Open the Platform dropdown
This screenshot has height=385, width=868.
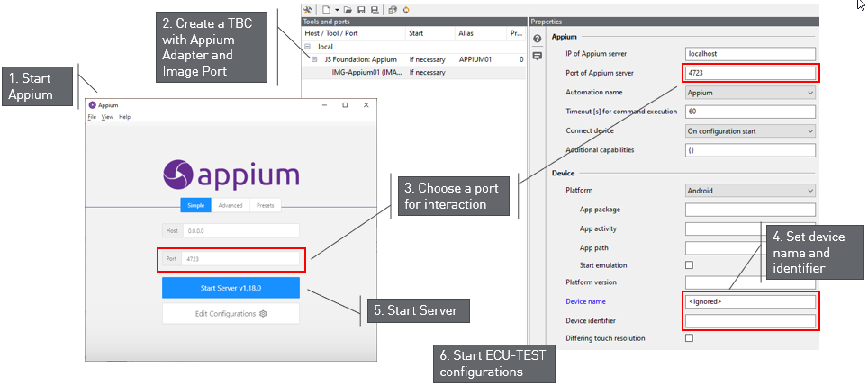coord(750,191)
